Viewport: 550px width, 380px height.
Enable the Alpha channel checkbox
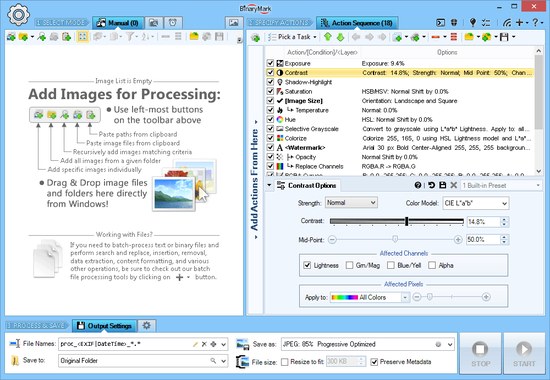[432, 265]
